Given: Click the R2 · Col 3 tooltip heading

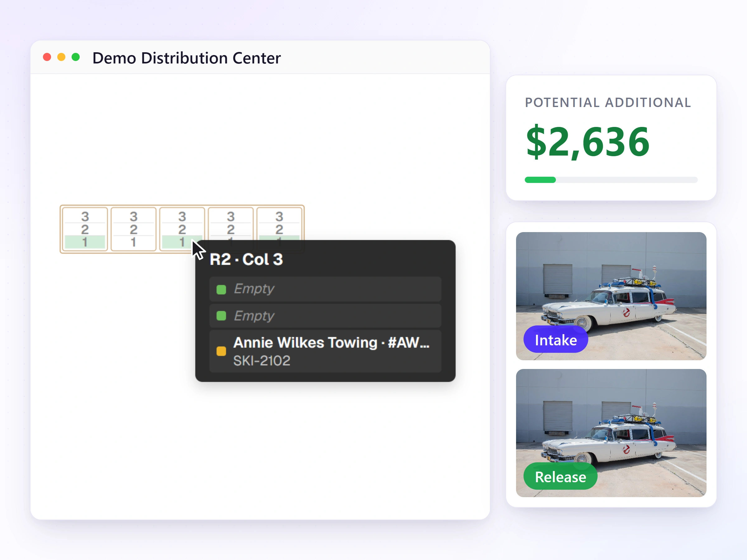Looking at the screenshot, I should 246,259.
